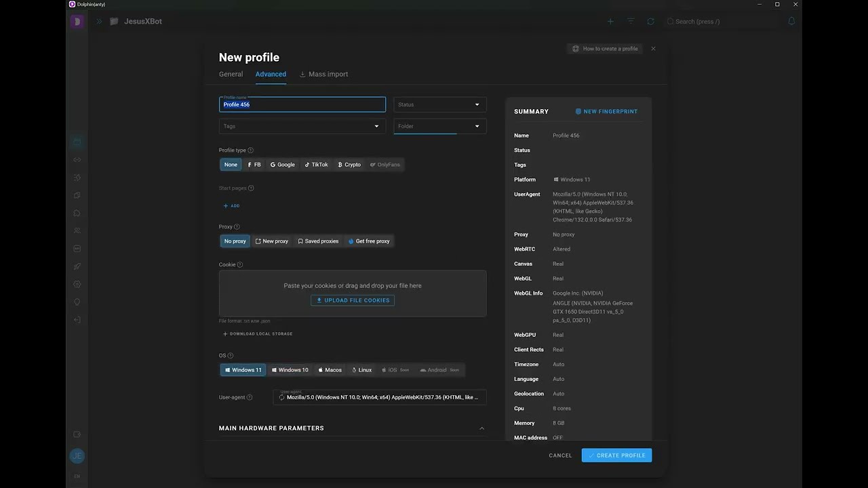Click the folder icon beside JesusXBot
Viewport: 868px width, 488px height.
click(114, 22)
